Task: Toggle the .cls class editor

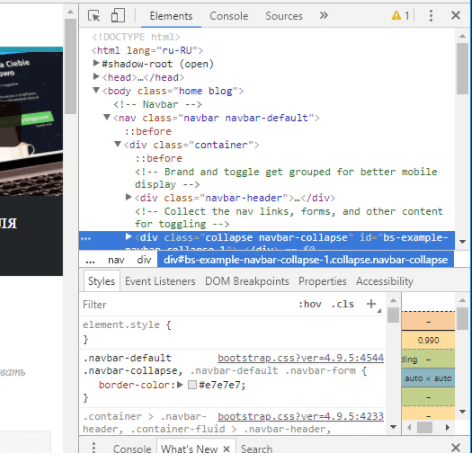Action: click(342, 304)
